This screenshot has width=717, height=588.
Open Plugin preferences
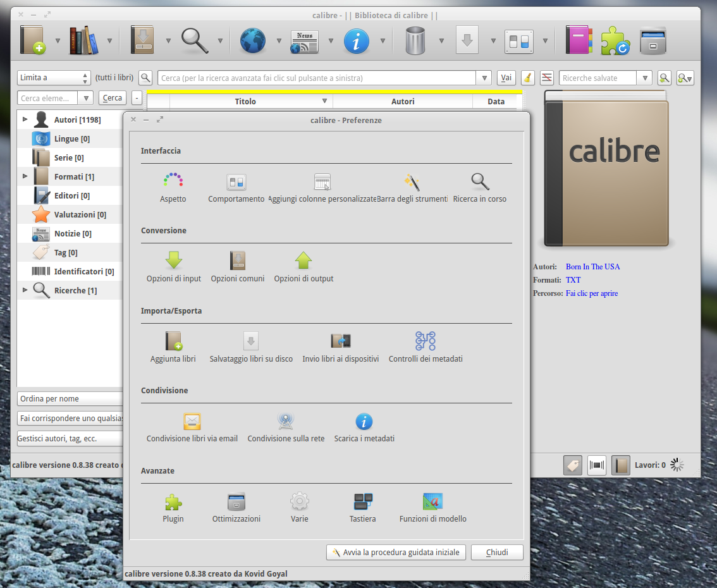pyautogui.click(x=173, y=508)
